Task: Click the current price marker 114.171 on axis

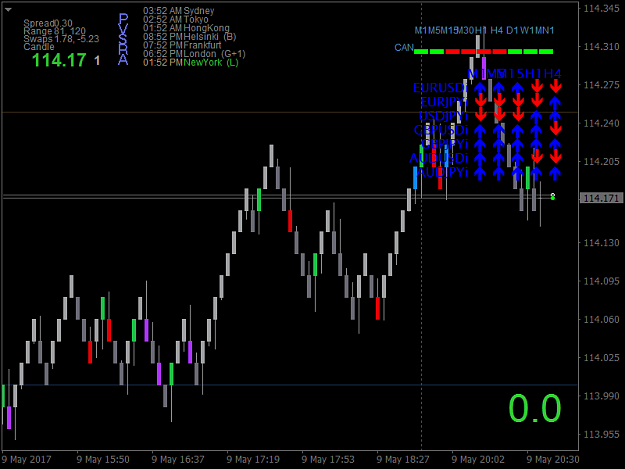Action: 601,198
